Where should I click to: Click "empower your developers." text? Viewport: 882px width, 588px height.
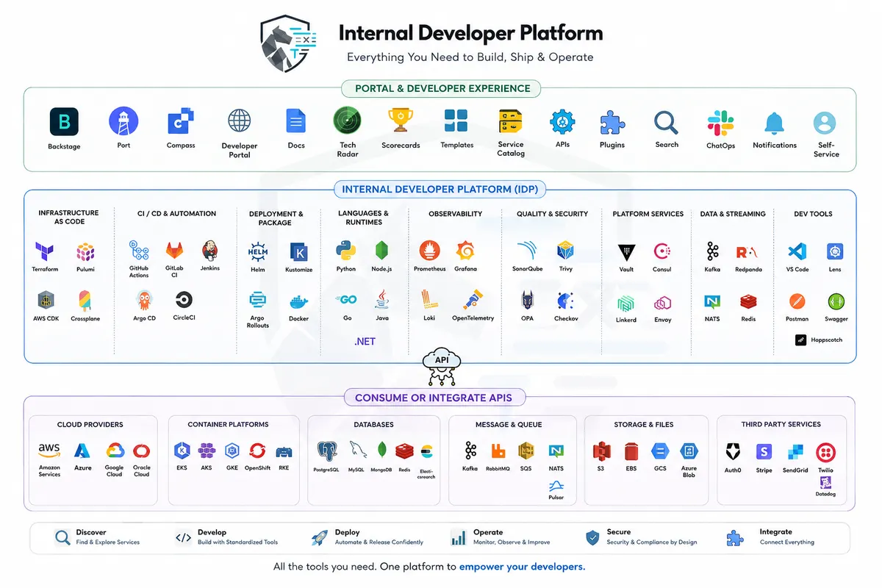523,567
